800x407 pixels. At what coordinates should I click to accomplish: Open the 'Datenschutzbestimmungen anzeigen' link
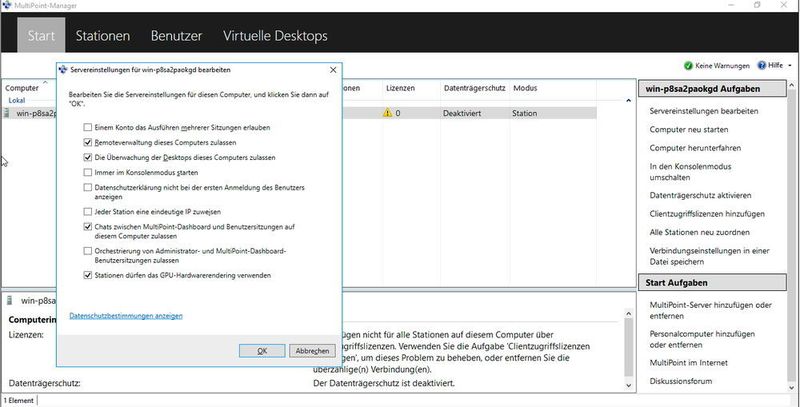point(126,316)
